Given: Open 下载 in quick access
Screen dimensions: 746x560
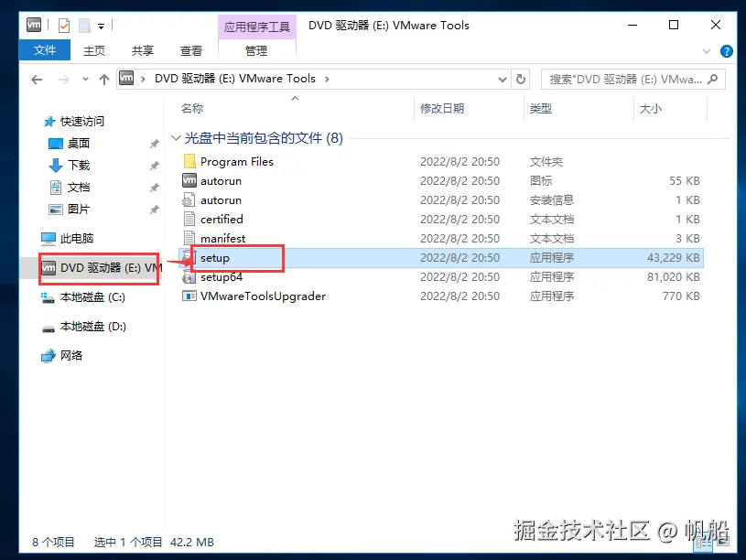Looking at the screenshot, I should [79, 165].
